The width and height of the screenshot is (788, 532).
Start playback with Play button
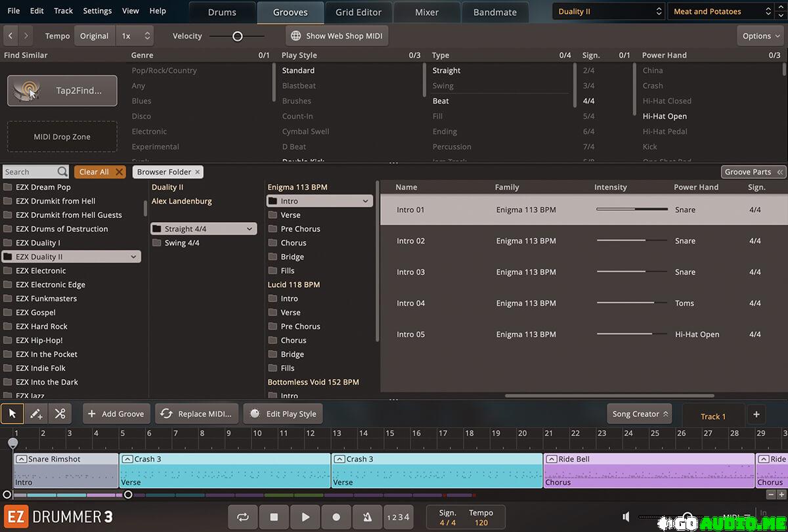click(305, 517)
